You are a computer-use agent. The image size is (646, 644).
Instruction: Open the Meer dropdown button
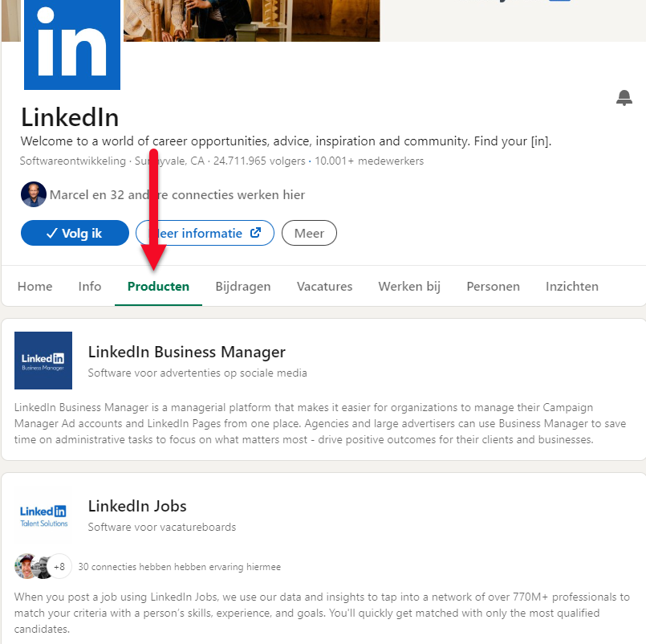[x=309, y=233]
